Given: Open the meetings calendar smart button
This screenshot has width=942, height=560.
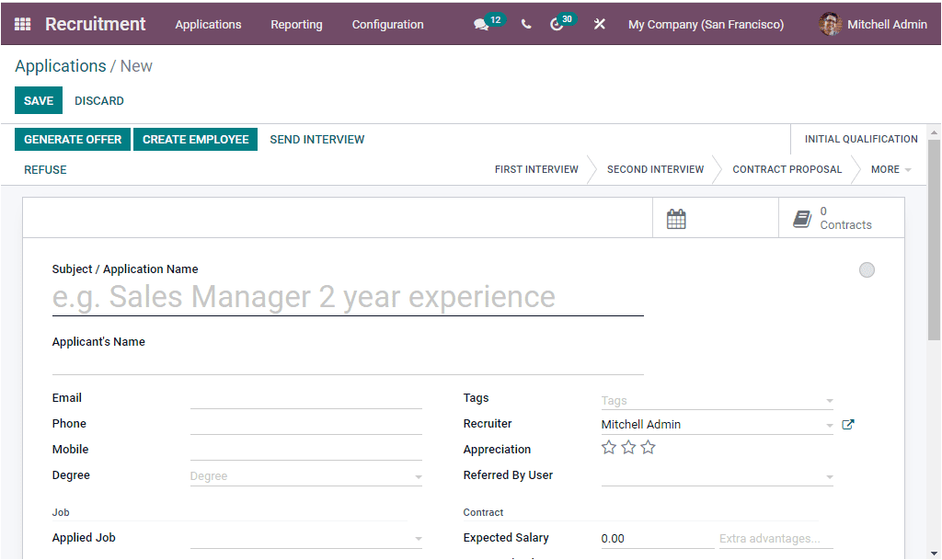Looking at the screenshot, I should tap(676, 218).
